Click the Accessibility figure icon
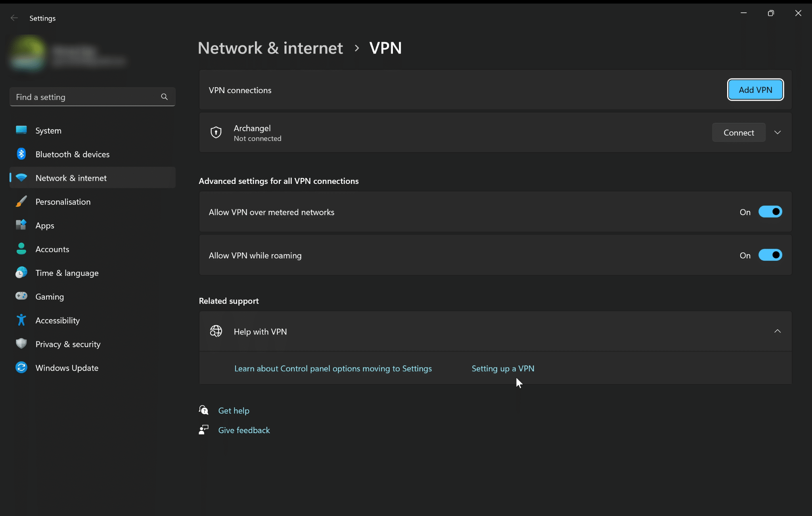812x516 pixels. [x=21, y=320]
